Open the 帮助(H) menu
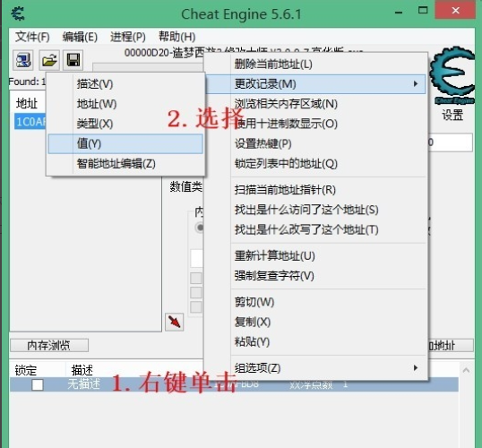 pos(176,37)
